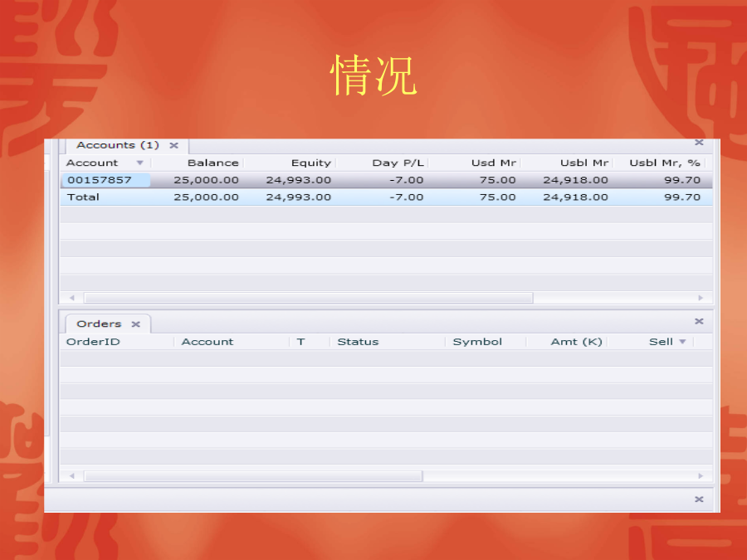Open the Sell column sort dropdown arrow

[682, 342]
